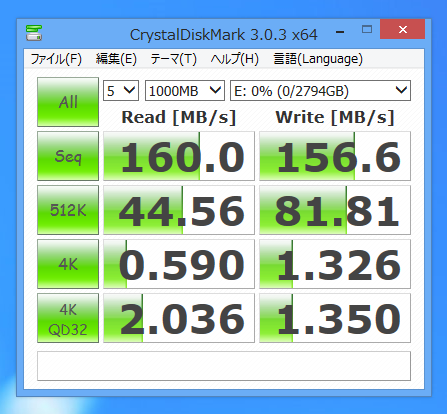Screen dimensions: 447x414
Task: Expand the drive dropdown showing E: 0%
Action: (320, 91)
